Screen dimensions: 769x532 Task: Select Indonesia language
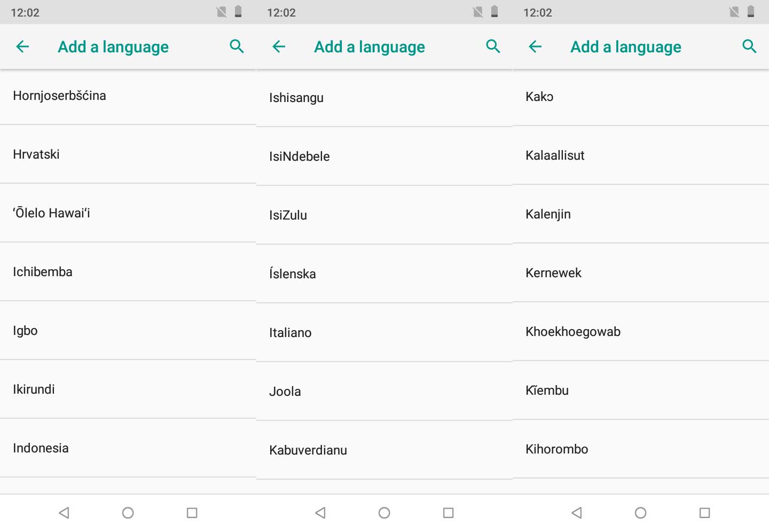(x=128, y=448)
